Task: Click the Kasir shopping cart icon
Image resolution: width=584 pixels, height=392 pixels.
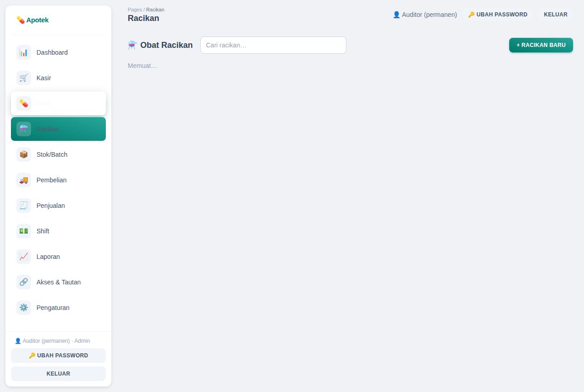Action: point(24,78)
